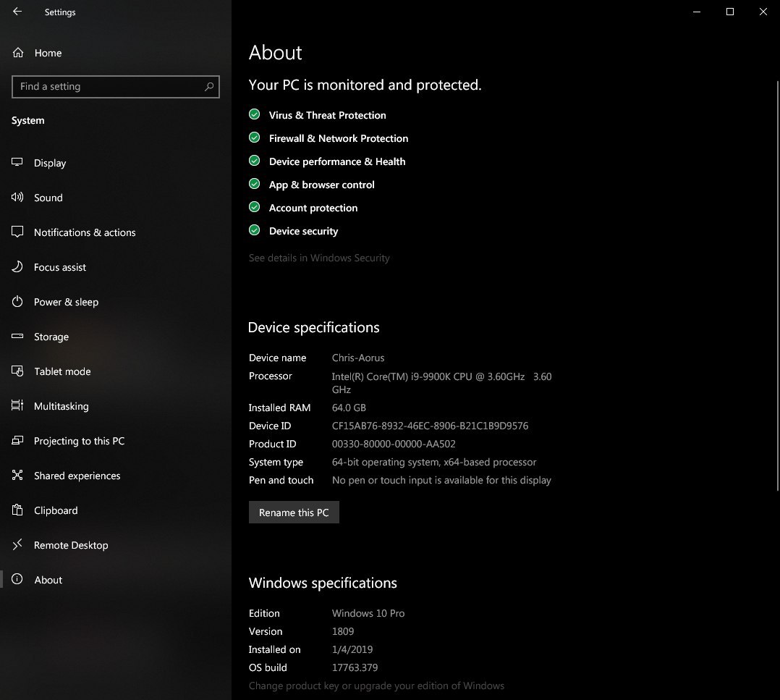Go to Multitasking settings
The width and height of the screenshot is (780, 700).
click(62, 407)
